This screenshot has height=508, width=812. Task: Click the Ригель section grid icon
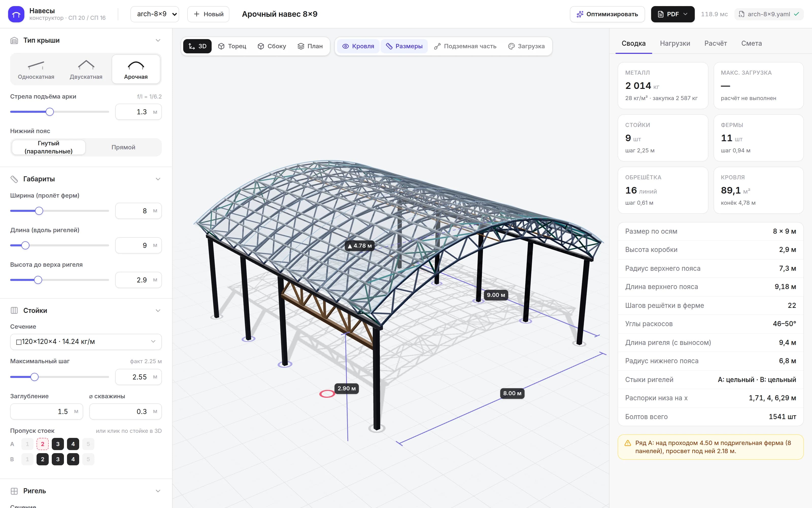click(14, 491)
